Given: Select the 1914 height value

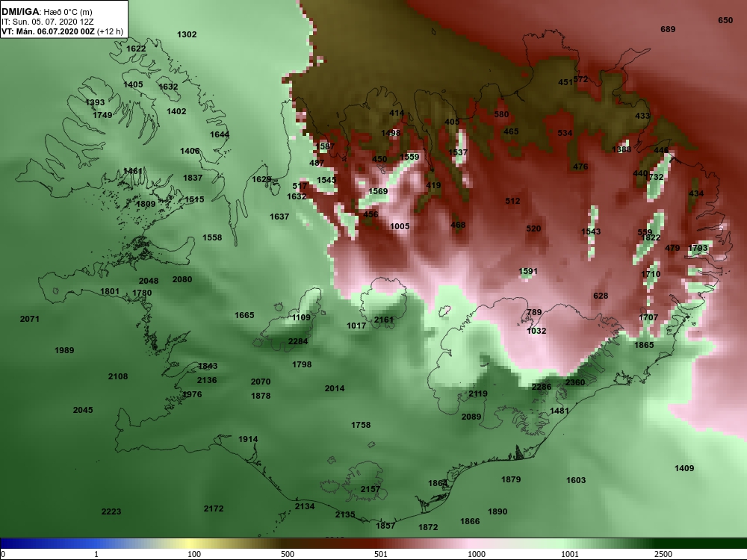Looking at the screenshot, I should [x=248, y=439].
